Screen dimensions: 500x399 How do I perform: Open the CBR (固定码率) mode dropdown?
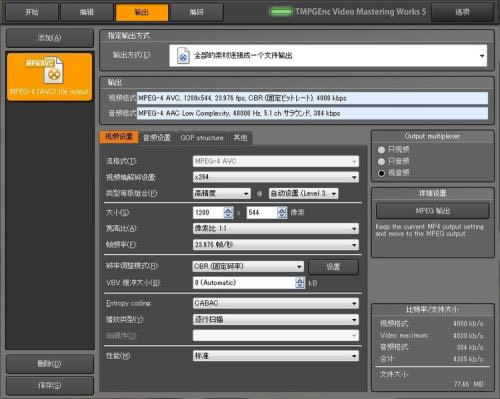248,266
